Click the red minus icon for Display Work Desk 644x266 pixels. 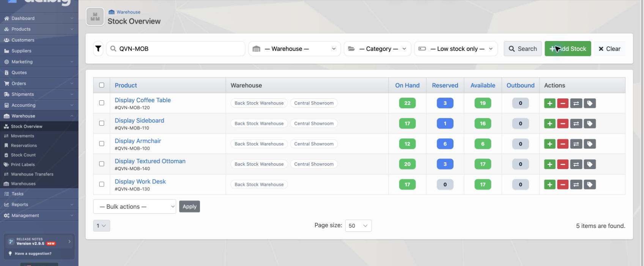(x=563, y=185)
